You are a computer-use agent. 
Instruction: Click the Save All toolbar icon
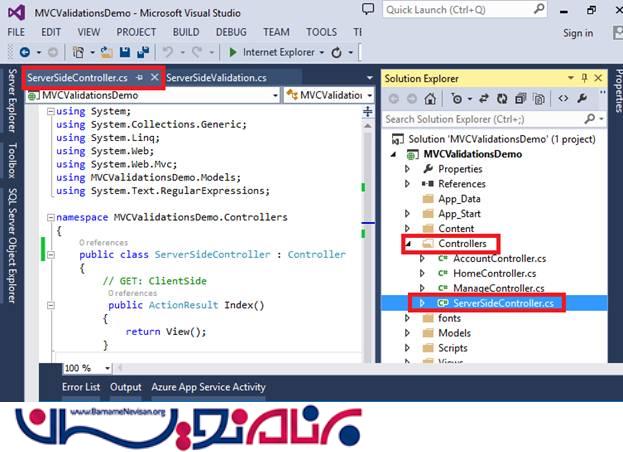pos(143,52)
